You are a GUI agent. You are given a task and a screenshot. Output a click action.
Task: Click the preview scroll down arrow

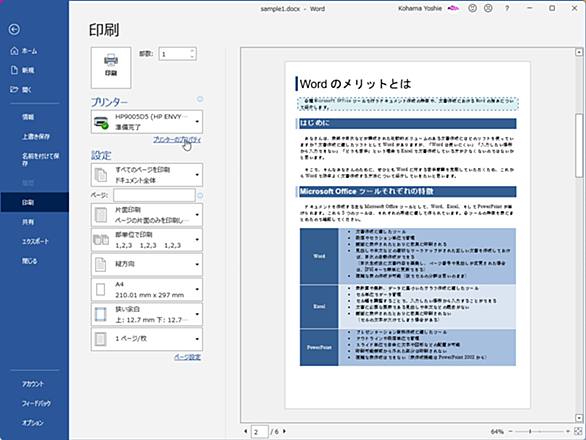click(x=579, y=418)
